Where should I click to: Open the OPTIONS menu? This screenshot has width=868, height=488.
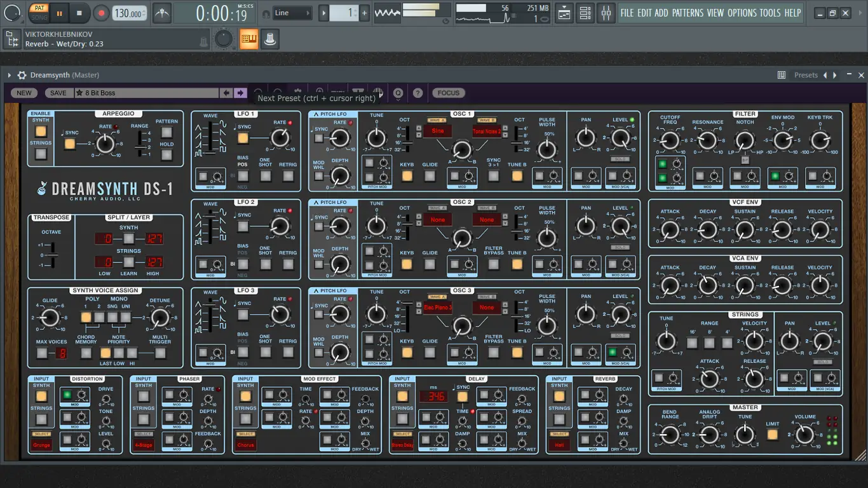point(742,13)
